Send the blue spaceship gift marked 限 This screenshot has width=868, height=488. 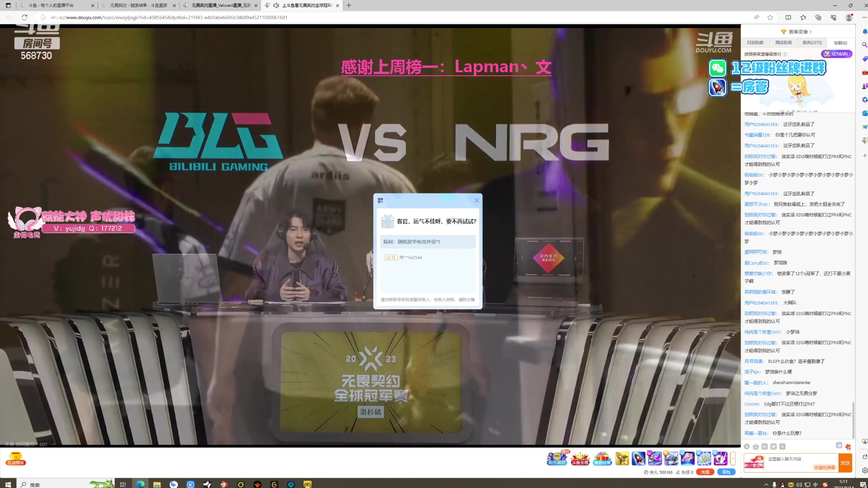pyautogui.click(x=671, y=458)
